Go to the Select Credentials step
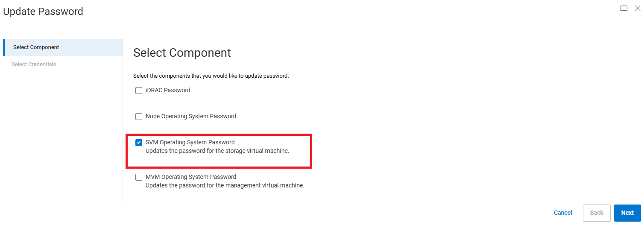644x231 pixels. (34, 64)
